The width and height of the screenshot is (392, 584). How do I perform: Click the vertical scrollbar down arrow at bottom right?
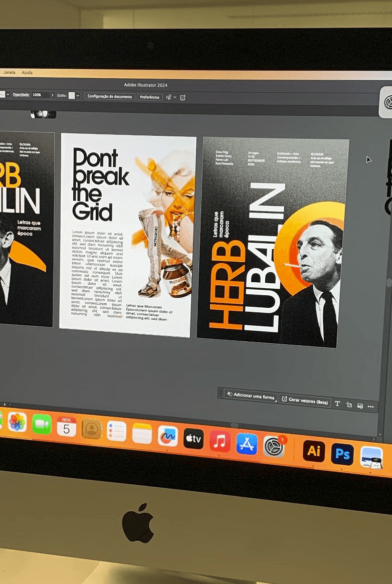click(x=379, y=434)
